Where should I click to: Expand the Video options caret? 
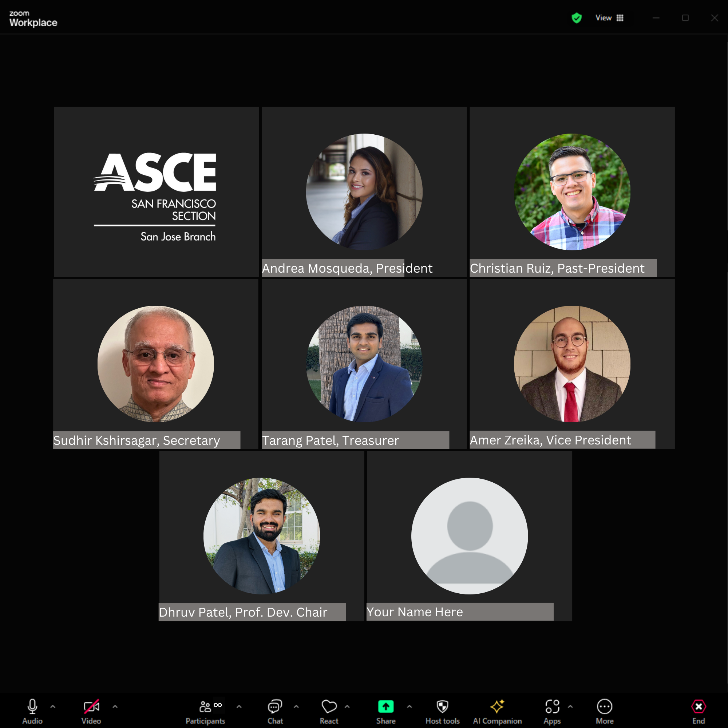click(x=115, y=707)
